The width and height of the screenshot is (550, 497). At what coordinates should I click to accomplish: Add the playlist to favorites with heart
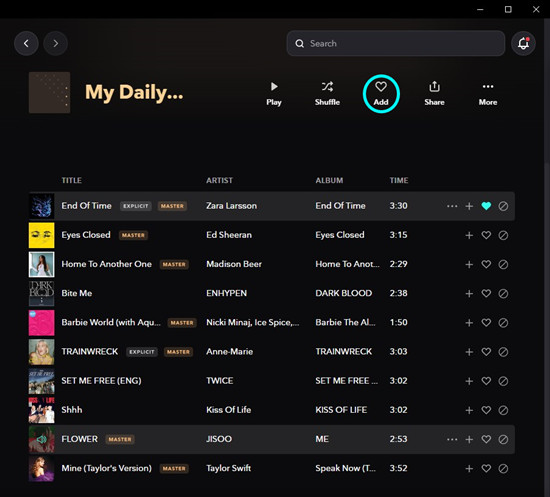pyautogui.click(x=381, y=94)
